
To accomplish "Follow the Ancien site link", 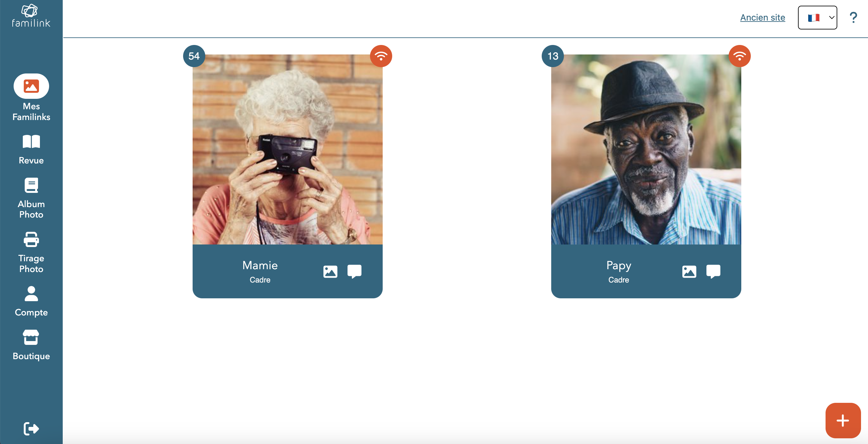I will [762, 17].
